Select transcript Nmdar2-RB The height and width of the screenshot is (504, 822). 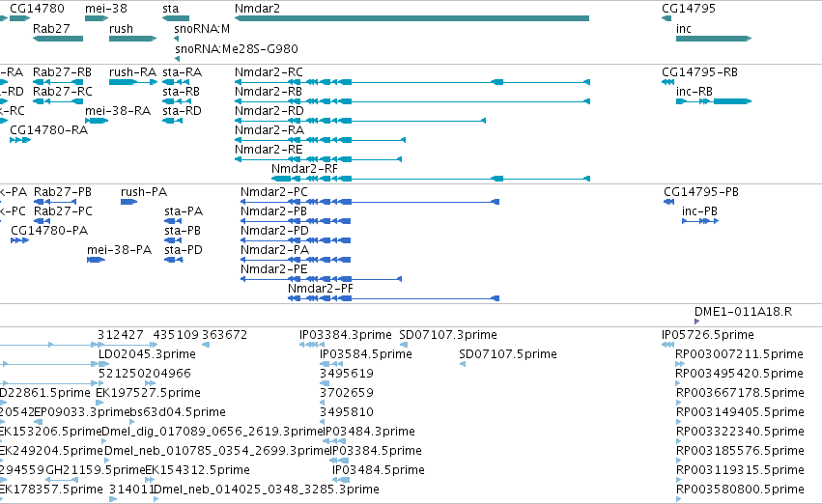(x=268, y=92)
